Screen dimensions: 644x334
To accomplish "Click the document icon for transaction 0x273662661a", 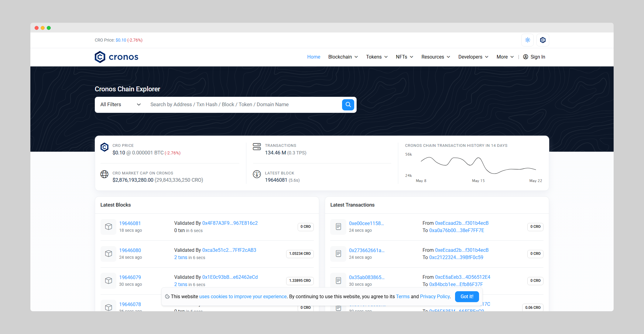I will 338,254.
